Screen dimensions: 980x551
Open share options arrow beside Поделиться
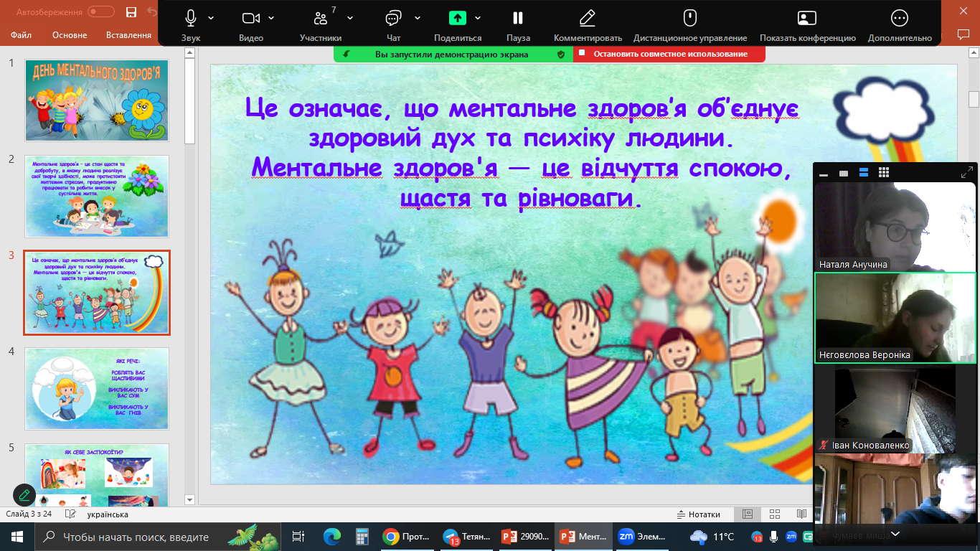tap(478, 18)
